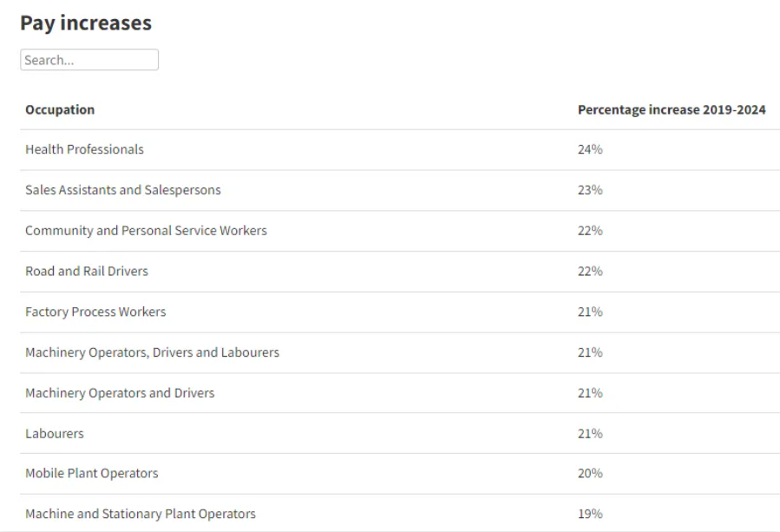Click the 21% value for Labourers
Screen dimensions: 780x532
[x=590, y=433]
